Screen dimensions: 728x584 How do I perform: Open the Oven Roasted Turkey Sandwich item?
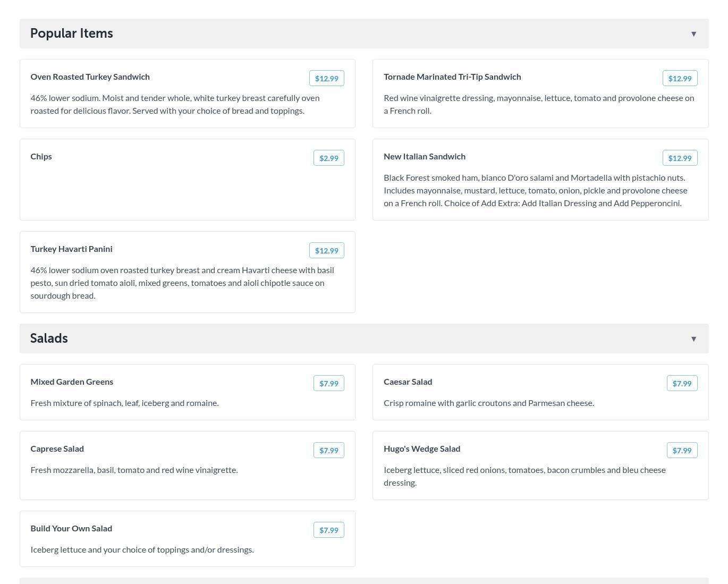90,77
